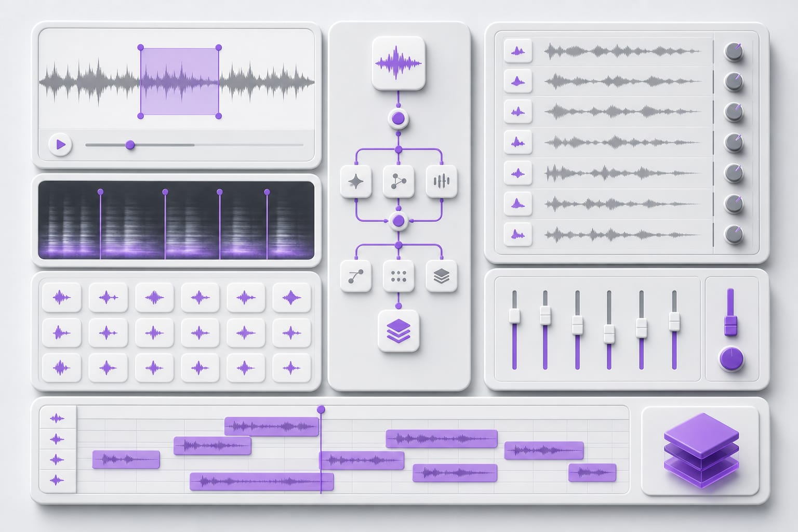
Task: Open the purple stacked layers output node
Action: (398, 331)
